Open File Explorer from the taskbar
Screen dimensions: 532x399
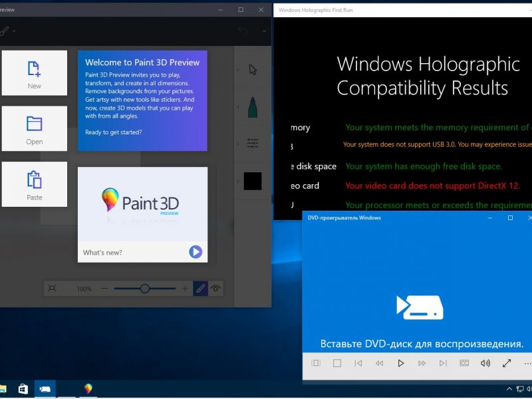pos(3,389)
